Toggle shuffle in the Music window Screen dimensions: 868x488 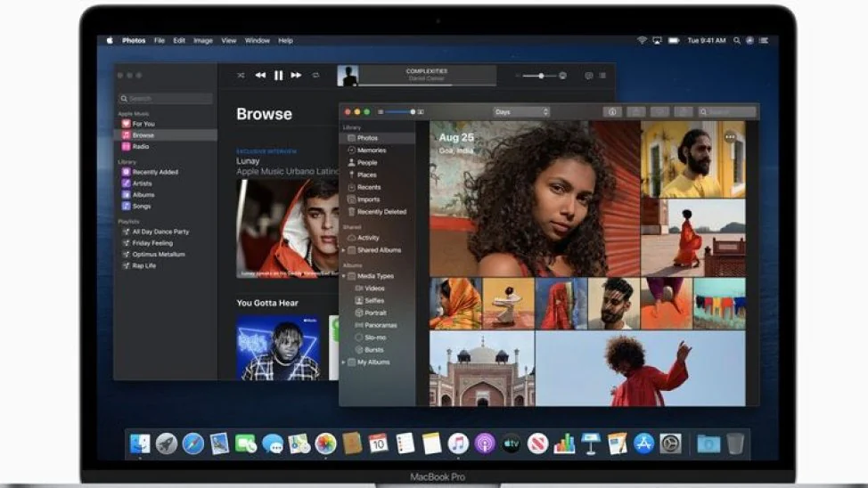coord(241,75)
